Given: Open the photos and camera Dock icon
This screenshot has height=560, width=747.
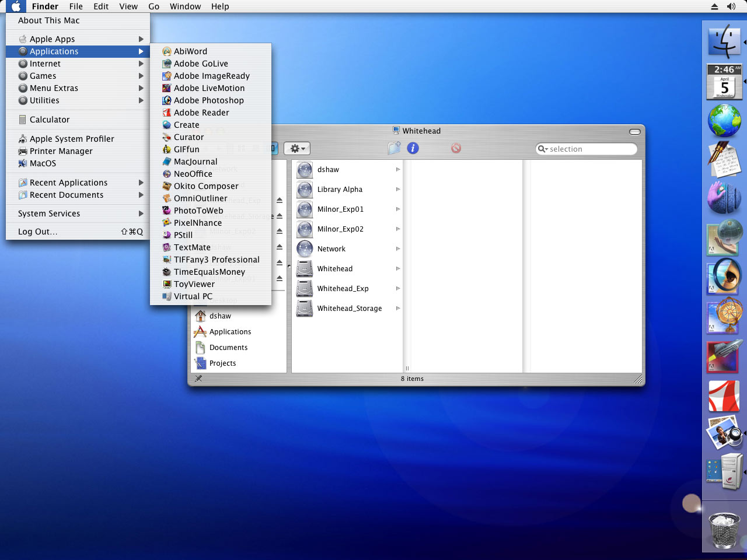Looking at the screenshot, I should coord(724,432).
